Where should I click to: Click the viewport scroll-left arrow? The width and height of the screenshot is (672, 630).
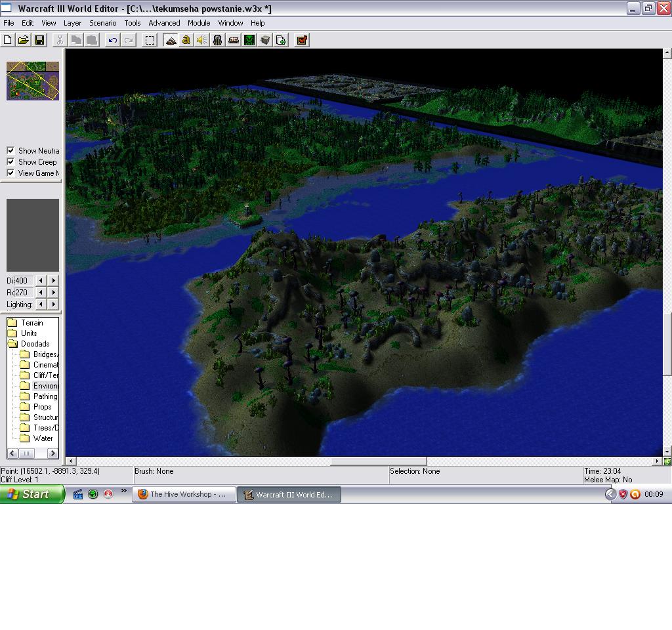[71, 461]
